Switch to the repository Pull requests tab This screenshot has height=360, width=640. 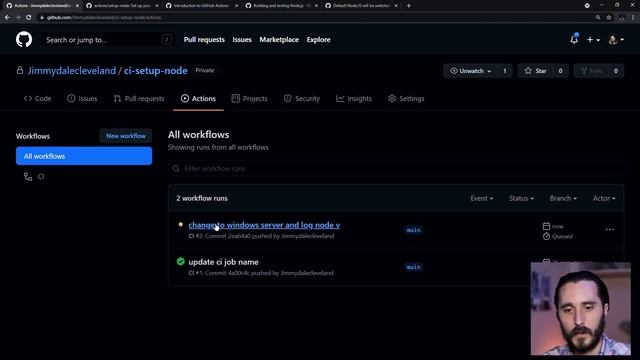(139, 98)
